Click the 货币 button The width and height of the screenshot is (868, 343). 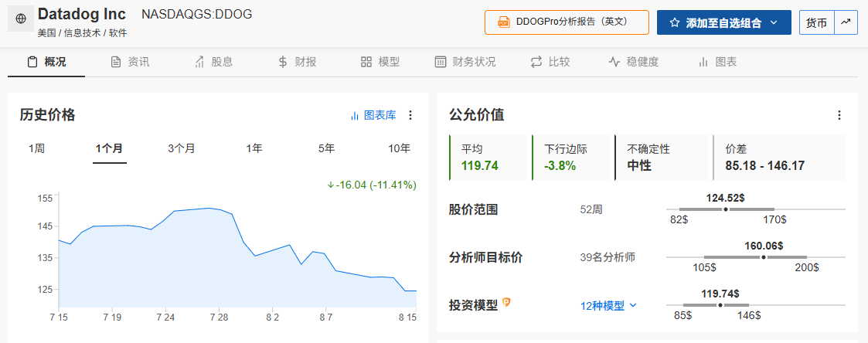pyautogui.click(x=816, y=22)
